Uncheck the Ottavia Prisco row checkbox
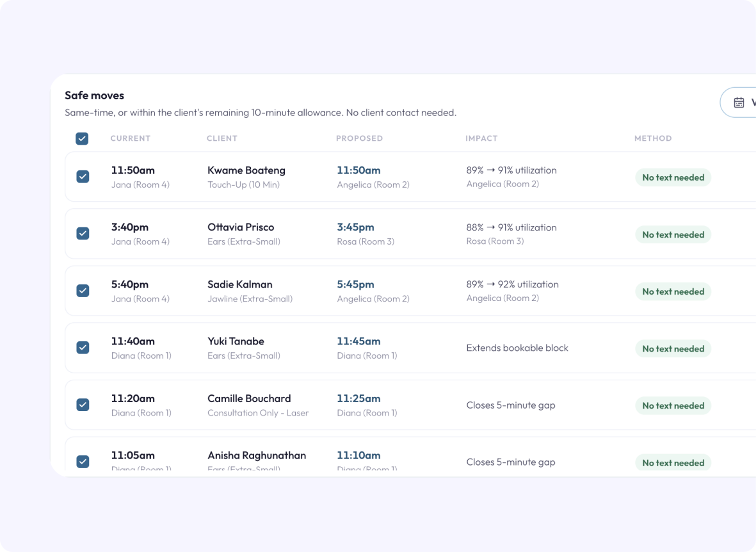 83,234
